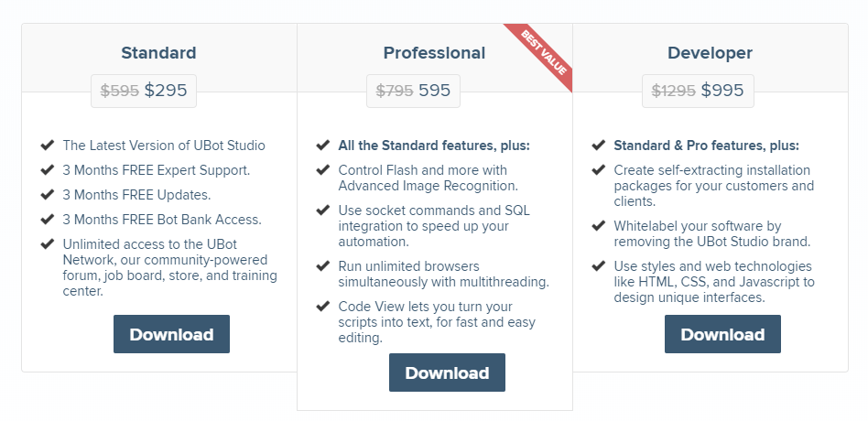Click the checkmark beside Code View feature
Viewport: 868px width, 421px height.
point(322,306)
